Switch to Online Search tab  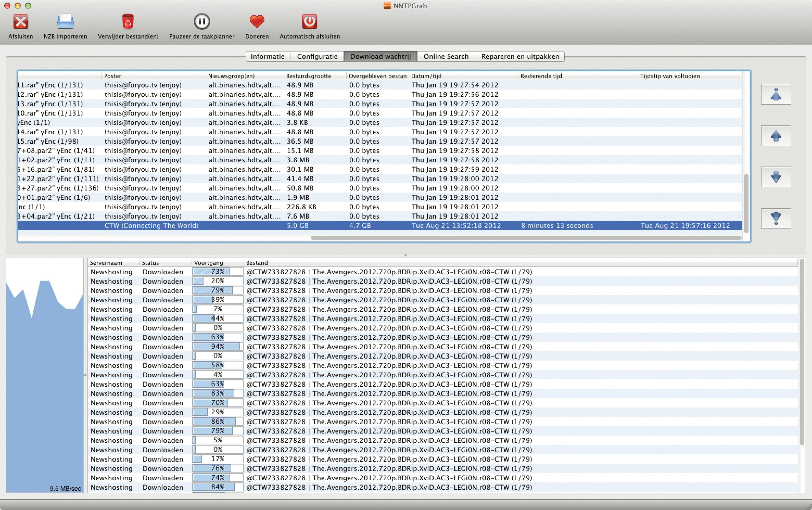click(x=446, y=56)
